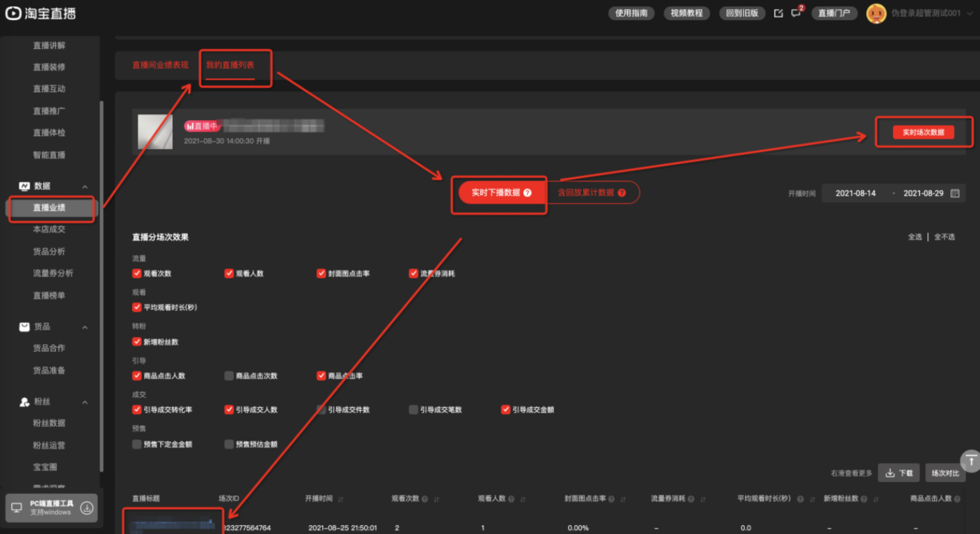
Task: Open 货品分析 in the sidebar
Action: (49, 251)
